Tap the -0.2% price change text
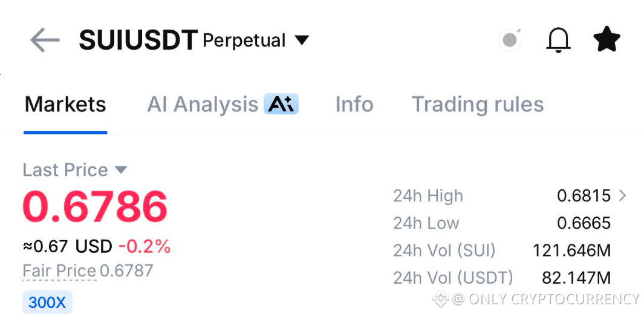This screenshot has height=314, width=644. click(144, 247)
